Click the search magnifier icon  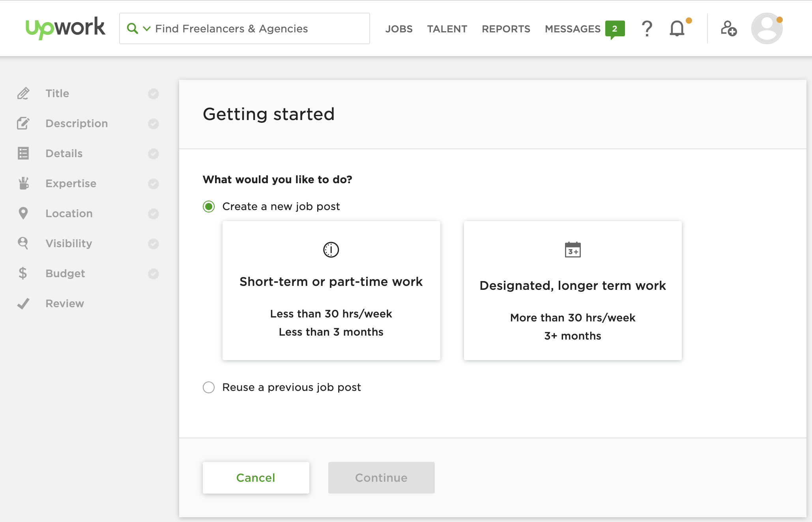[x=132, y=28]
